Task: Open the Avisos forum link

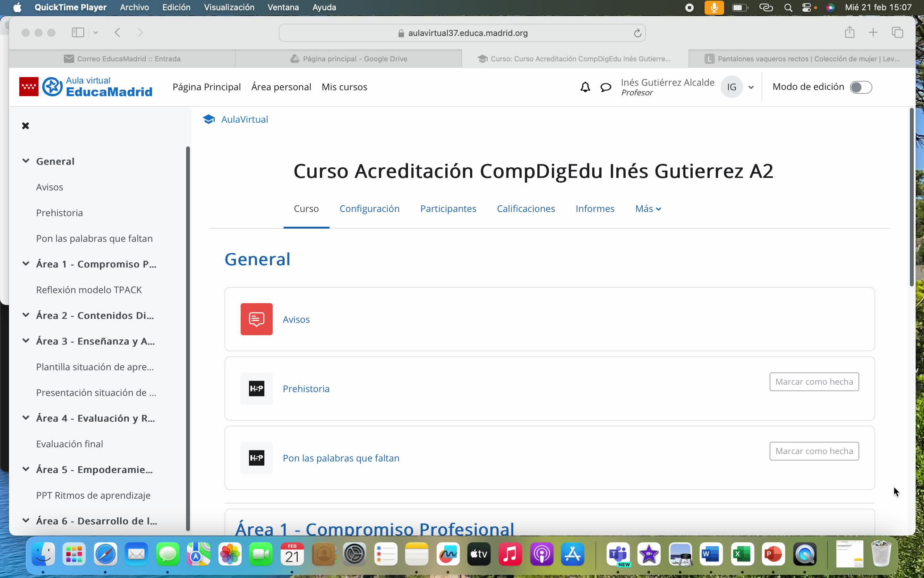Action: (296, 320)
